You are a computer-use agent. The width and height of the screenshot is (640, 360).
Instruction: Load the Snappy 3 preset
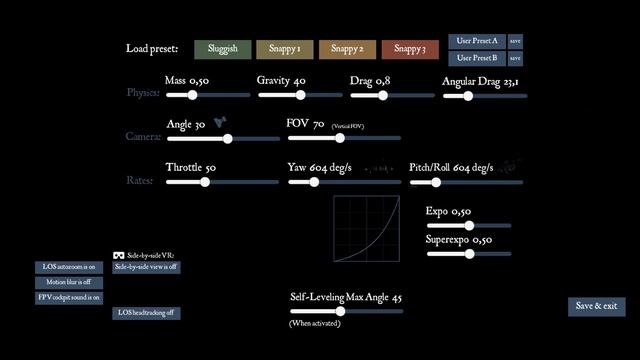click(x=410, y=49)
